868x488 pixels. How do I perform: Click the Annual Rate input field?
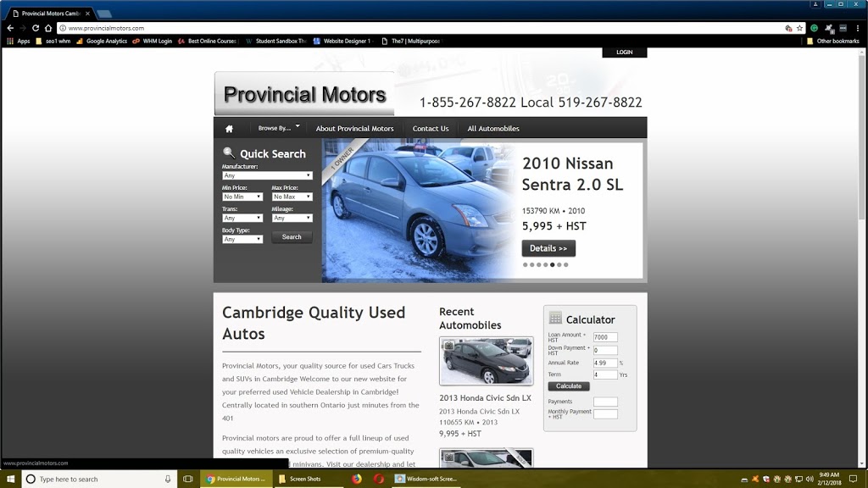point(605,363)
